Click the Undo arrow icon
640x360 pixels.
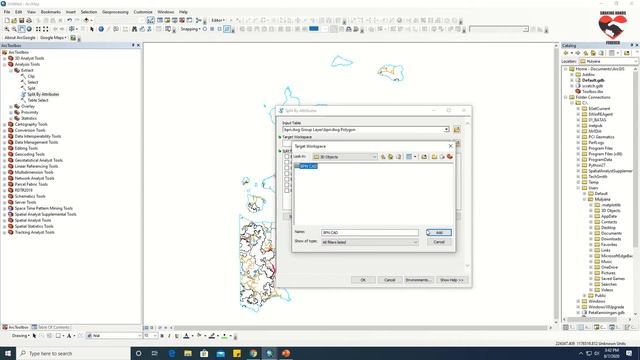[x=70, y=20]
